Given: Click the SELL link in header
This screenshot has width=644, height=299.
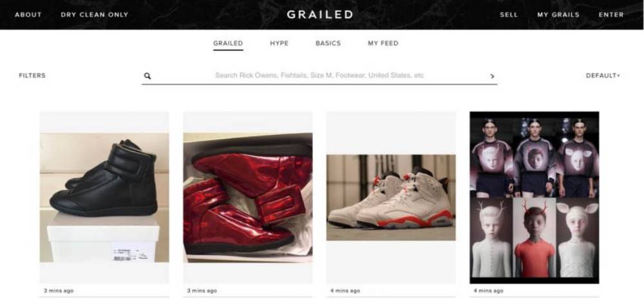Looking at the screenshot, I should point(509,15).
